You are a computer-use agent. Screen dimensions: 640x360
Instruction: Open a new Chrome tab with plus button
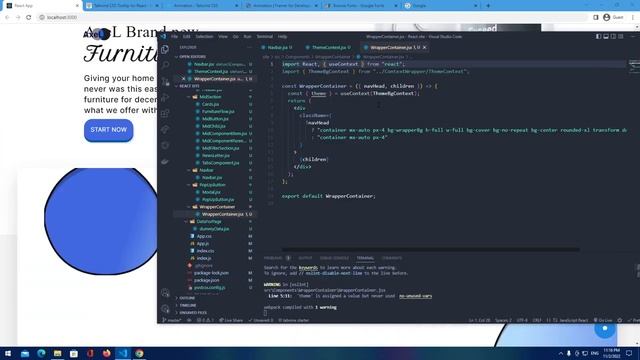click(x=488, y=6)
